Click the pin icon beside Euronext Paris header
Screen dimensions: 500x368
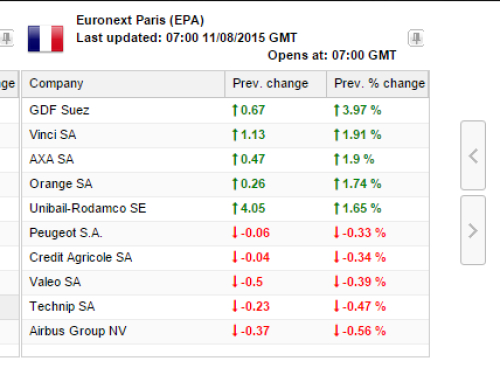tap(416, 38)
